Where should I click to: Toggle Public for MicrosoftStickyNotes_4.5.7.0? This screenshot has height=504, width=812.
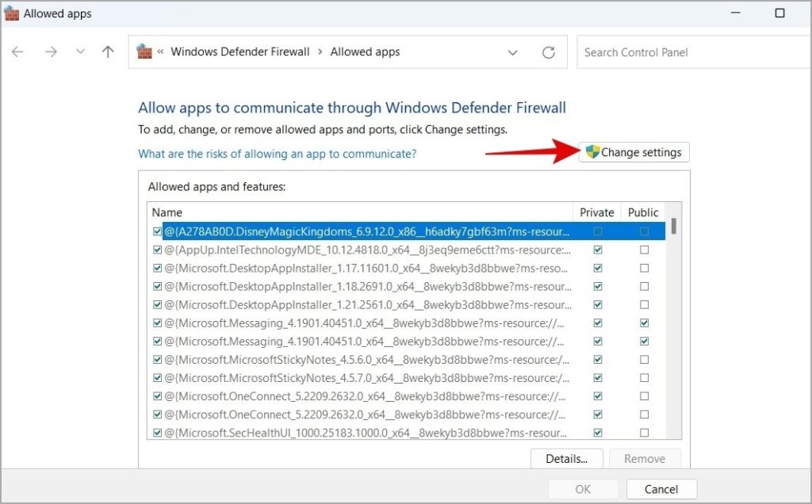point(644,378)
